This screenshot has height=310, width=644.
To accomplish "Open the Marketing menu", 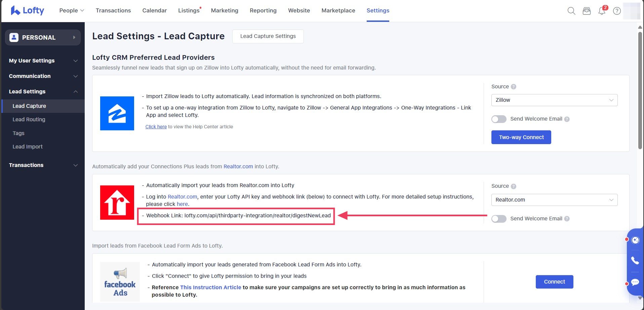I will coord(225,10).
